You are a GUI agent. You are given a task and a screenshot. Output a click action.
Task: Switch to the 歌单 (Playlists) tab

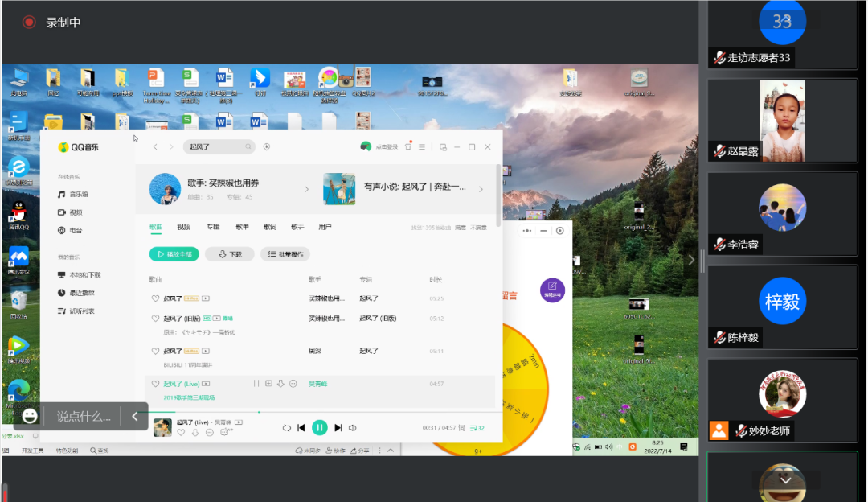coord(242,227)
